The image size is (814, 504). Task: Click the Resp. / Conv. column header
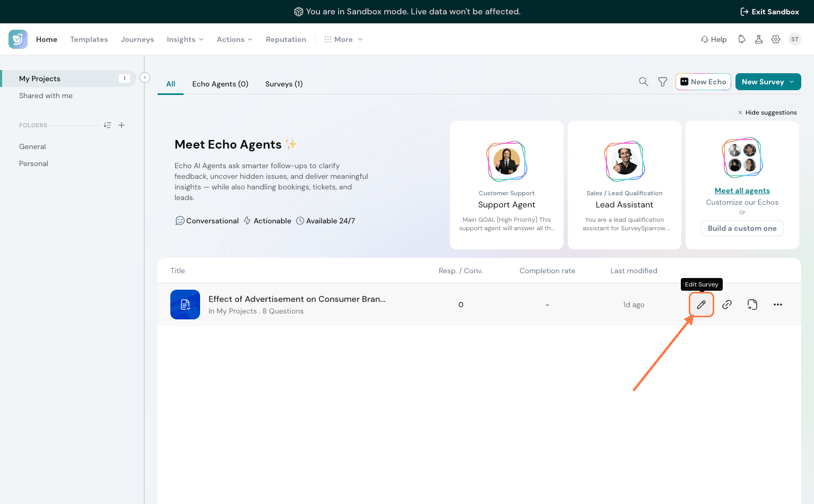coord(461,271)
